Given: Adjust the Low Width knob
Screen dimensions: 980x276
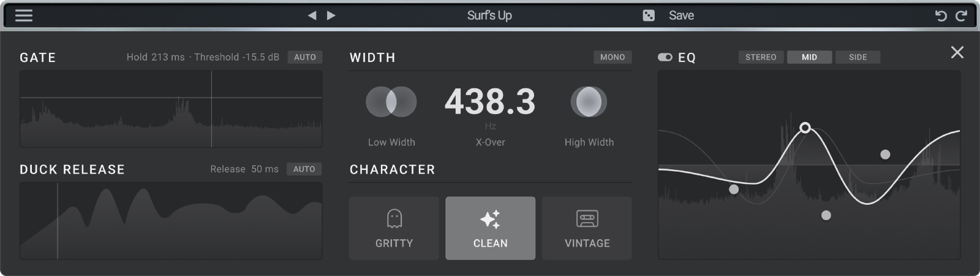Looking at the screenshot, I should [x=391, y=102].
